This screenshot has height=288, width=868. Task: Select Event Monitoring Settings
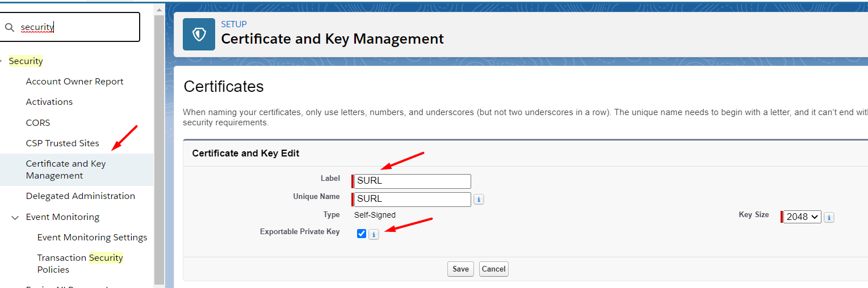92,237
